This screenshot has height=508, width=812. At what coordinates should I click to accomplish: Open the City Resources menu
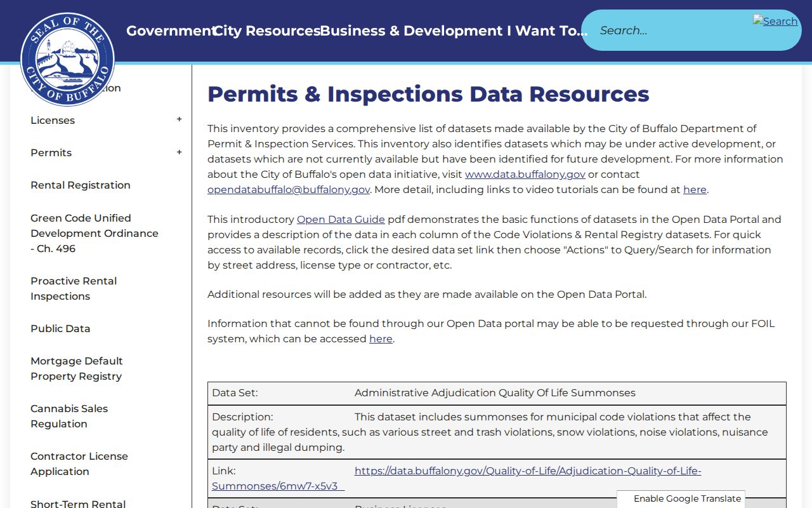pyautogui.click(x=267, y=30)
